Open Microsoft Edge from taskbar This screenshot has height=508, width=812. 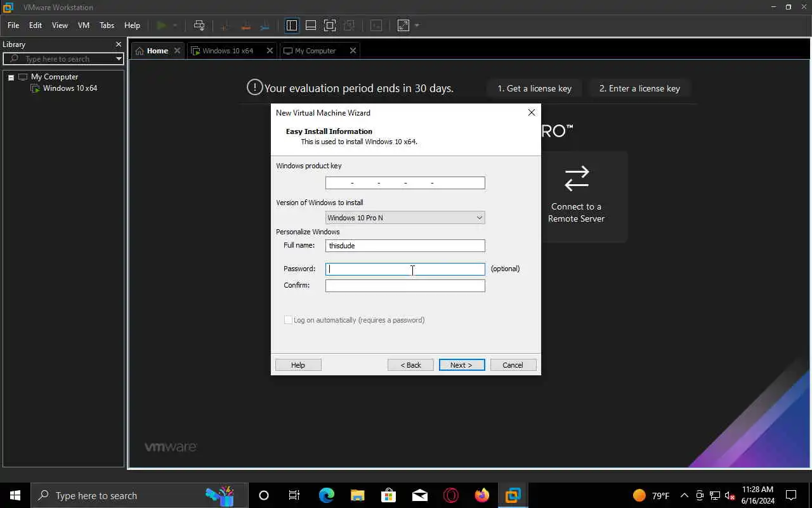click(x=326, y=495)
